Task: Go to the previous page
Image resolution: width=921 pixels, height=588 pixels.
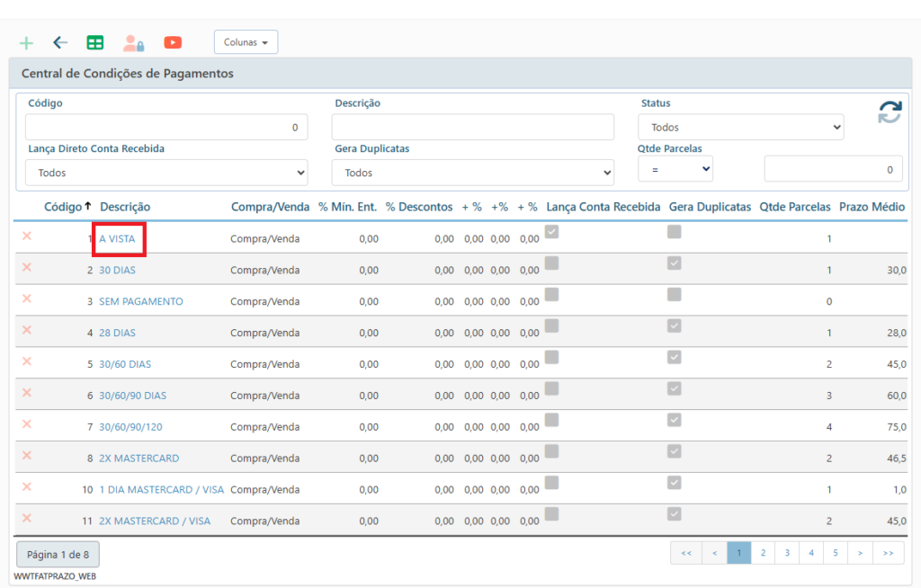Action: 714,553
